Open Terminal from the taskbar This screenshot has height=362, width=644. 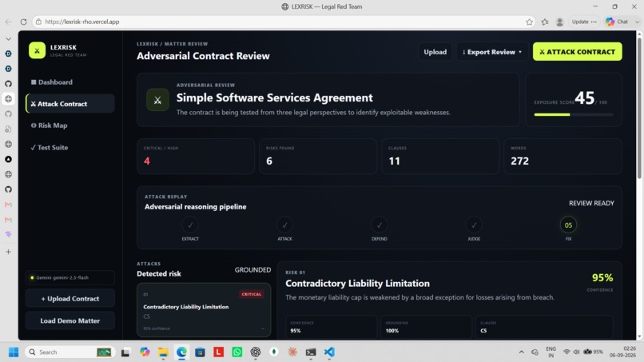tap(311, 352)
